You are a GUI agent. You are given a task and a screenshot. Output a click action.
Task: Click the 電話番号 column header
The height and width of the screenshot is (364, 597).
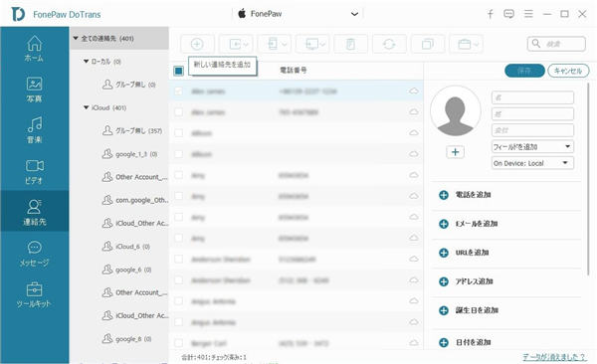pyautogui.click(x=294, y=70)
